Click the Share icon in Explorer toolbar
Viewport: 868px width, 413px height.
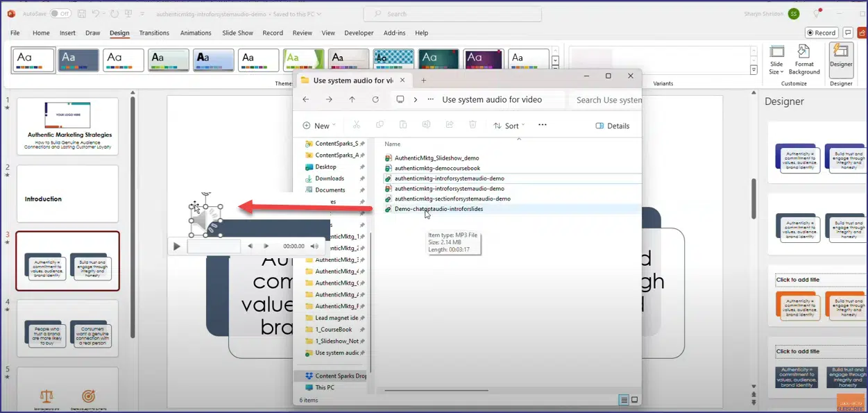point(450,125)
